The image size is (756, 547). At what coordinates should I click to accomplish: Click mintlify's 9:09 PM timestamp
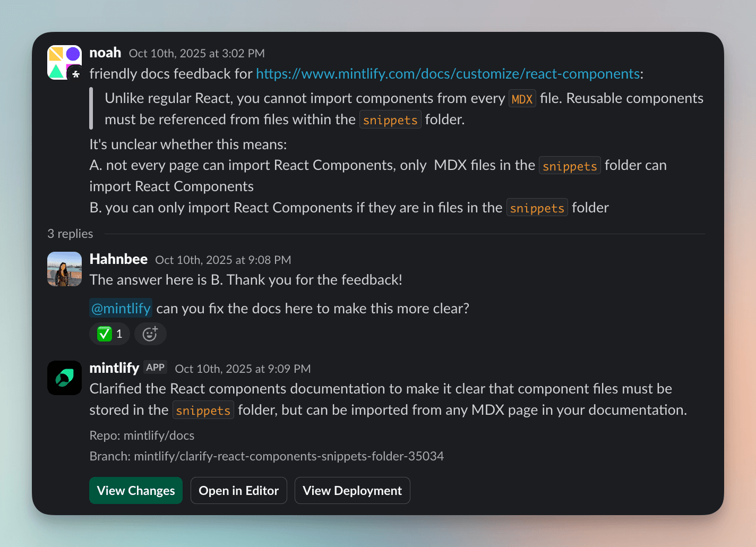tap(243, 369)
